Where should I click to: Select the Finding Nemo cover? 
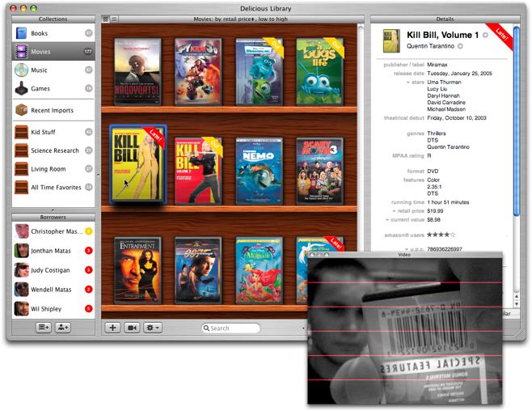click(x=260, y=171)
